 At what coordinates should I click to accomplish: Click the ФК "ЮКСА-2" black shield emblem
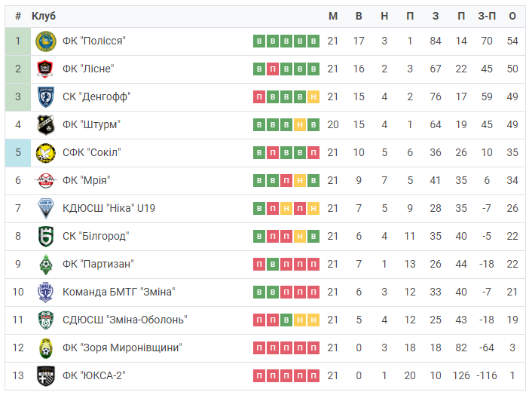(46, 375)
